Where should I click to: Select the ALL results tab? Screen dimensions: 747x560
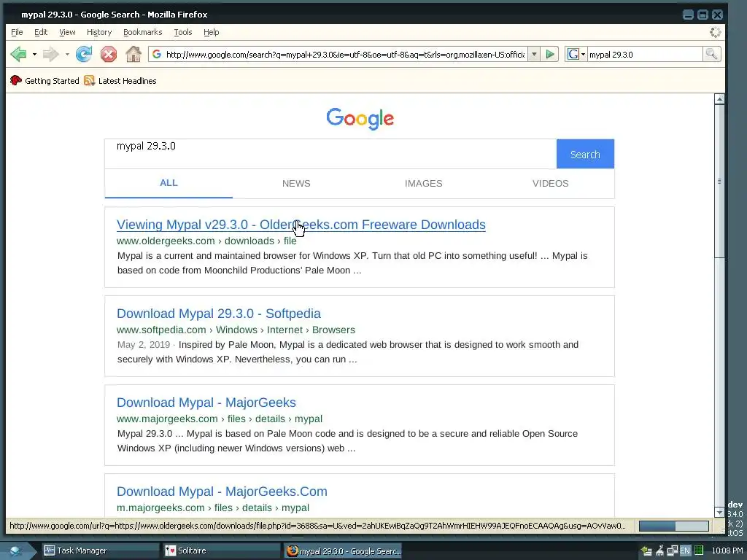[169, 183]
